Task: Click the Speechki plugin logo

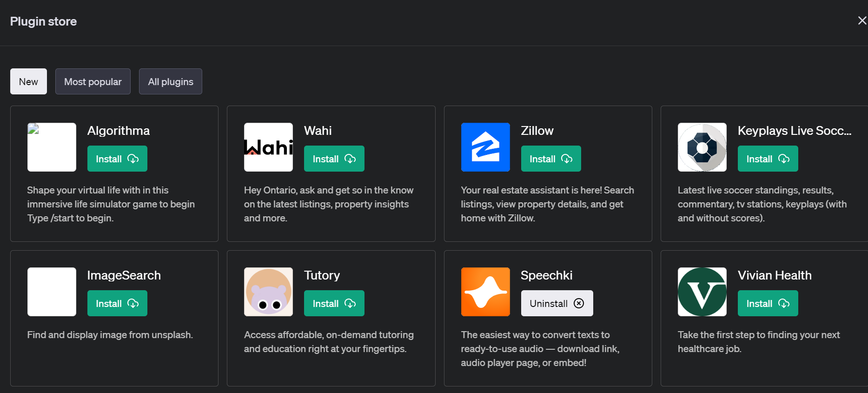Action: pyautogui.click(x=485, y=292)
